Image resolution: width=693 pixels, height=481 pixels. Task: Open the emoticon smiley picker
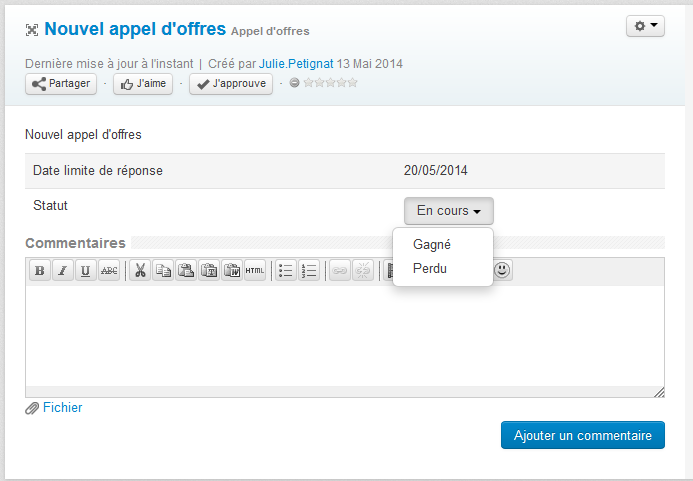[x=502, y=270]
